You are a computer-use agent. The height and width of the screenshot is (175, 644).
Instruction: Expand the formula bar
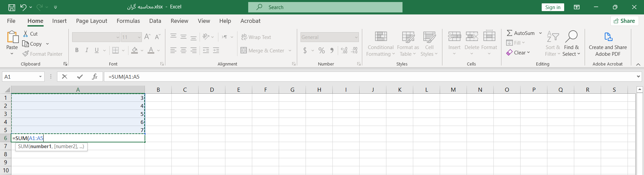click(638, 77)
